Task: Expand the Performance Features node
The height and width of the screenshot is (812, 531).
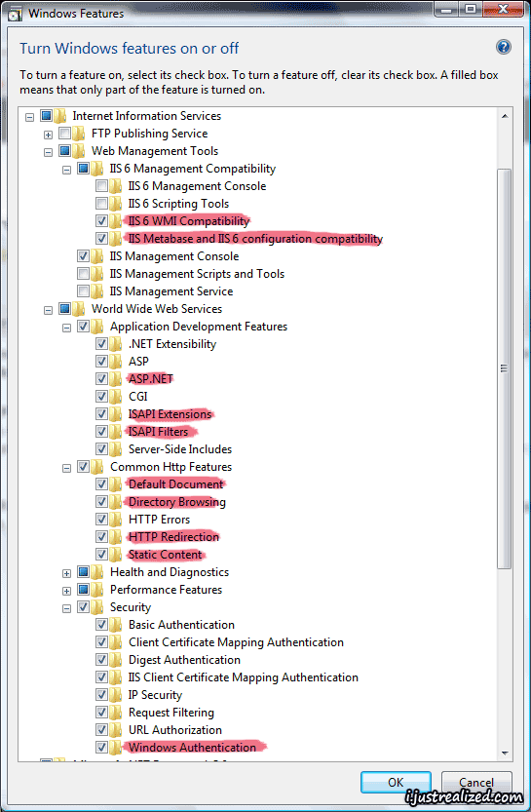Action: point(67,591)
